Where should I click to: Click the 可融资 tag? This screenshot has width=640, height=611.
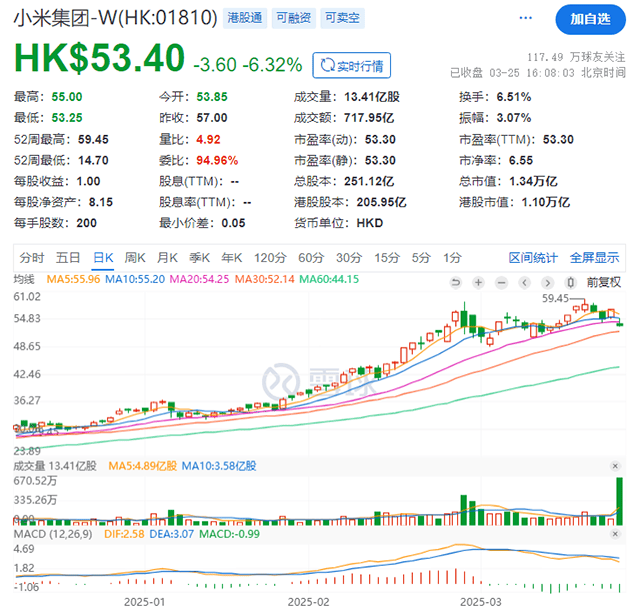point(294,18)
